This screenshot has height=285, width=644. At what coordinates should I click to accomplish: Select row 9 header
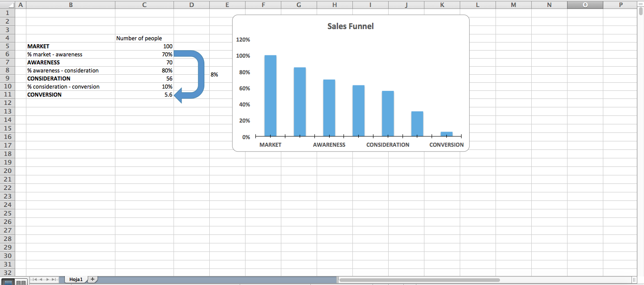(8, 78)
